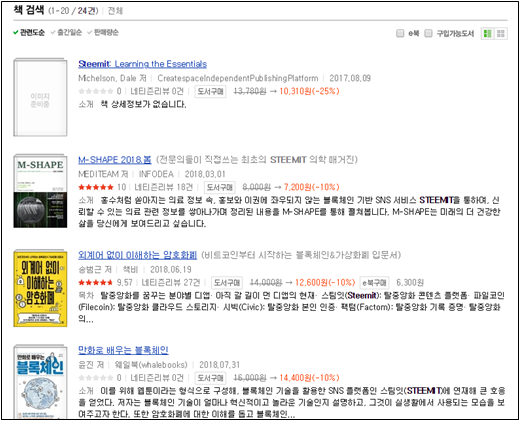The height and width of the screenshot is (424, 519).
Task: Enable the e북 checkbox filter
Action: (x=400, y=33)
